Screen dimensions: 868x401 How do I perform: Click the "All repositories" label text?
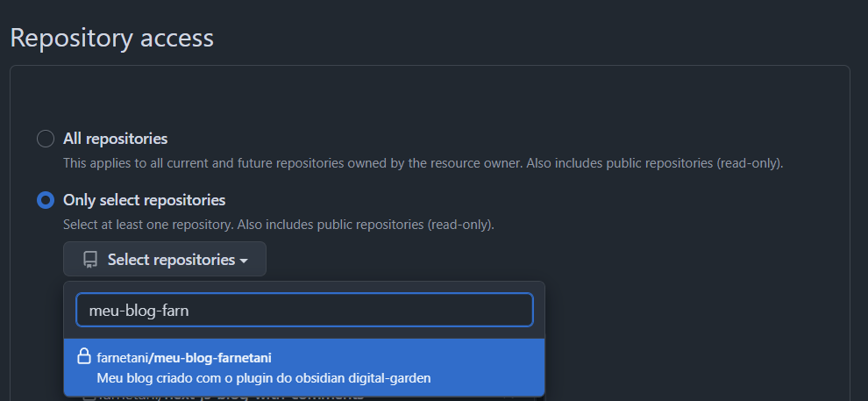115,139
